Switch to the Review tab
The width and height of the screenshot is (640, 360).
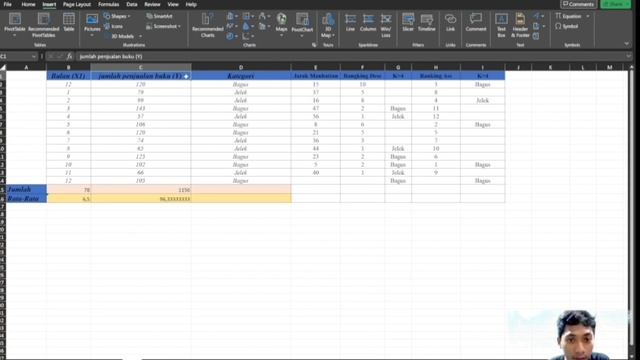pos(152,4)
